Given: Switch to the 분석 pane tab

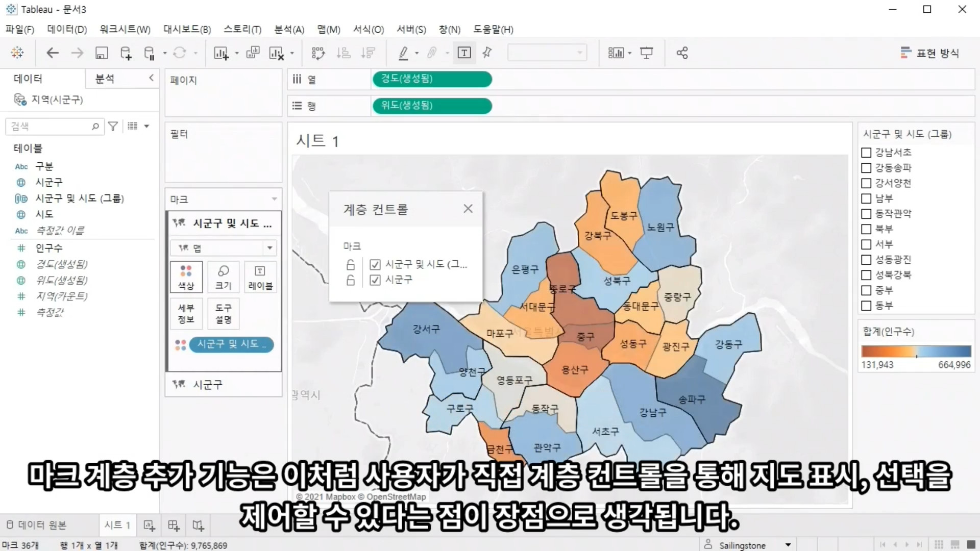Looking at the screenshot, I should pyautogui.click(x=105, y=79).
